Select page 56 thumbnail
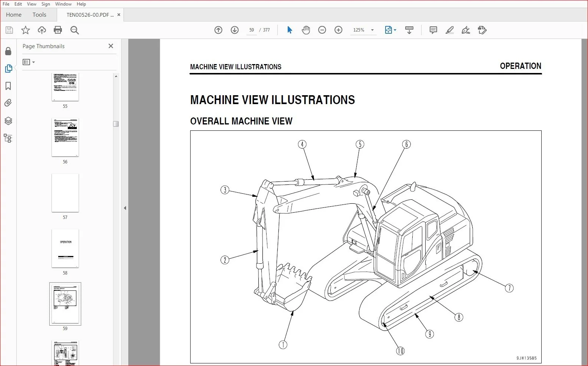This screenshot has width=588, height=366. coord(65,137)
